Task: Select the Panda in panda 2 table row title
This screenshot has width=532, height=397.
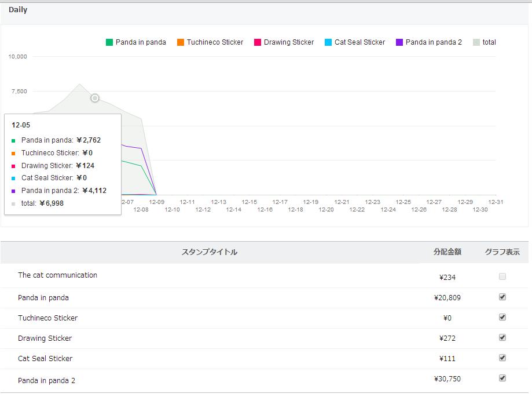Action: (46, 381)
